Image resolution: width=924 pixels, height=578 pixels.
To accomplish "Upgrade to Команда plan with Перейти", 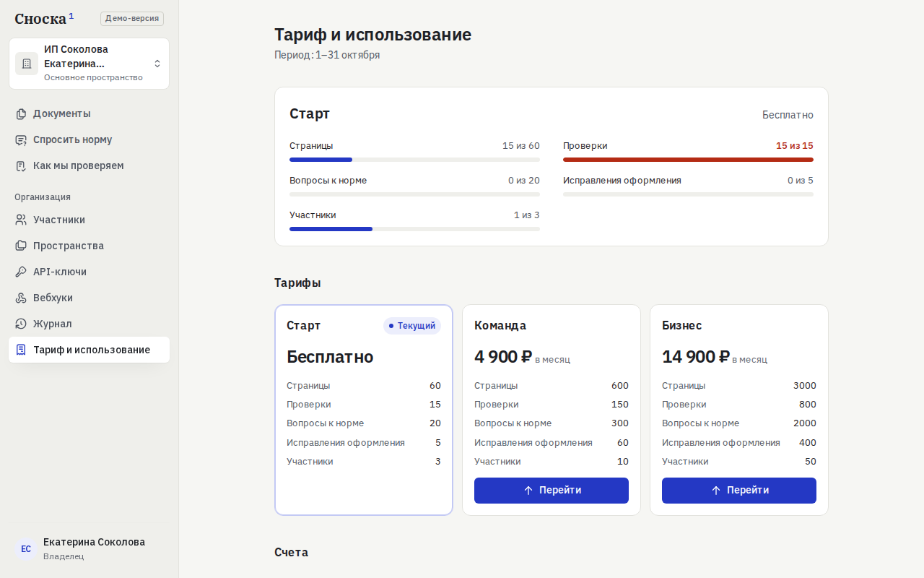I will (552, 491).
